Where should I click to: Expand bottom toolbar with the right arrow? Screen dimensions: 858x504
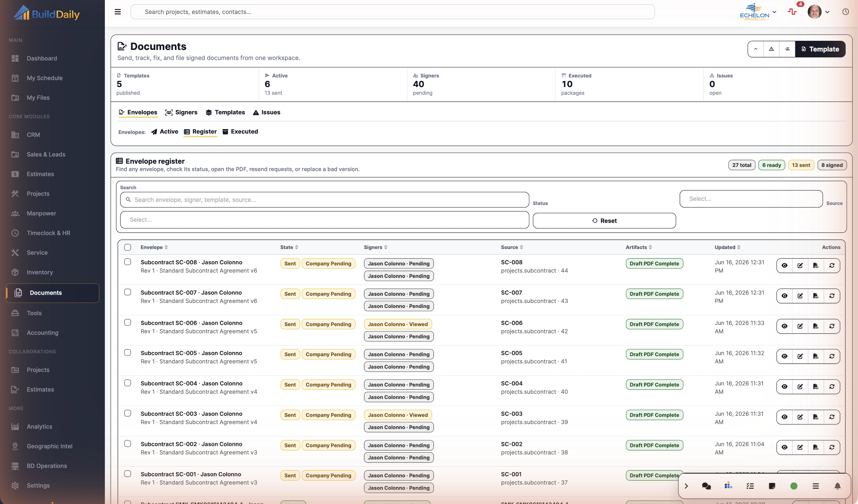click(x=686, y=486)
